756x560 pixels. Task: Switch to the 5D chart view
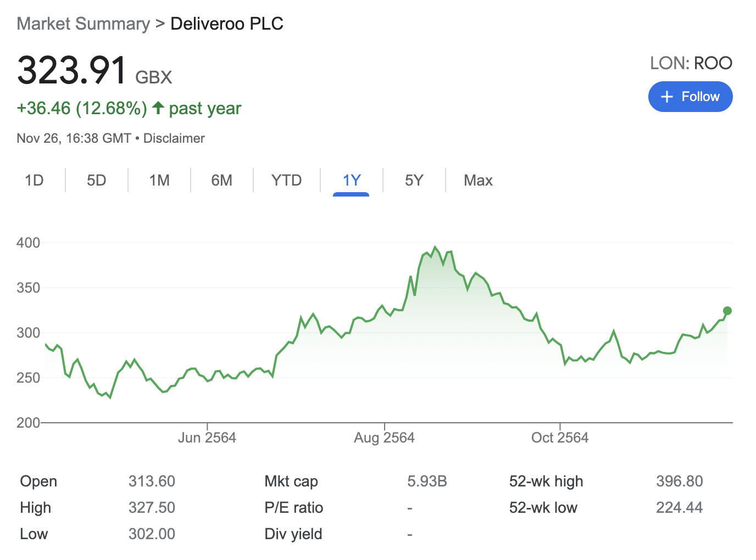(x=96, y=180)
